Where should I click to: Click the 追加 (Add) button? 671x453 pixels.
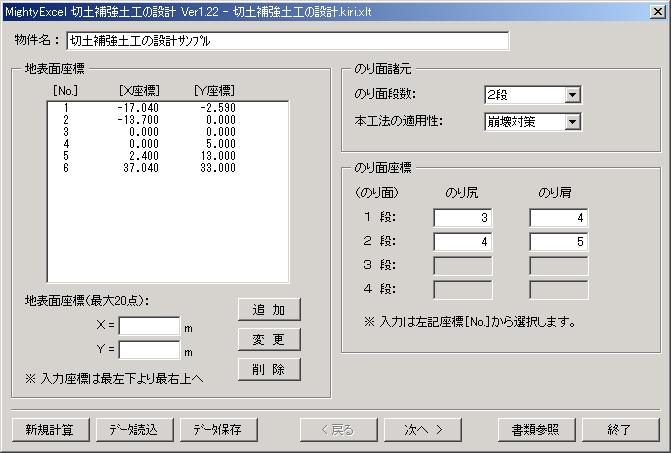pos(269,309)
